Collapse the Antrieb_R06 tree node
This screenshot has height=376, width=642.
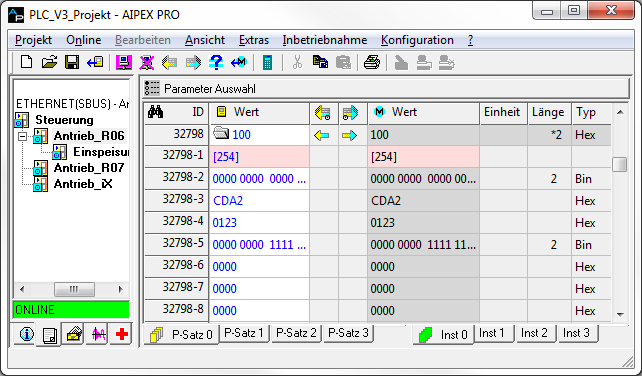point(23,136)
